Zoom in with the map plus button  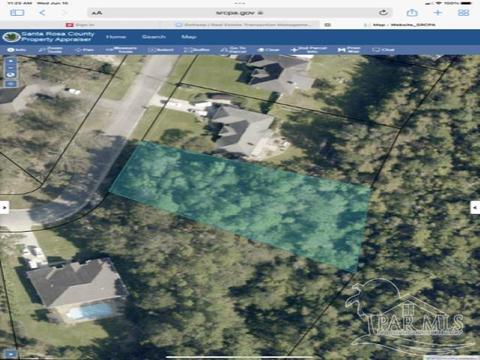[x=11, y=61]
